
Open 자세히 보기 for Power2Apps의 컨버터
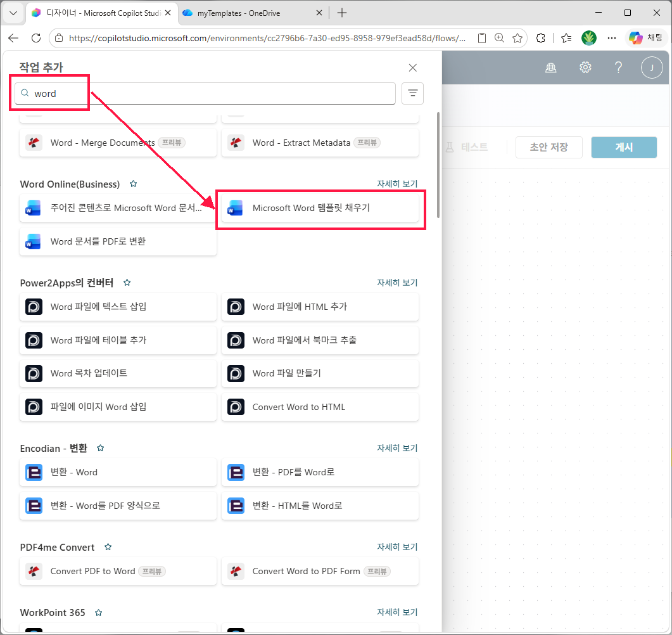[397, 283]
